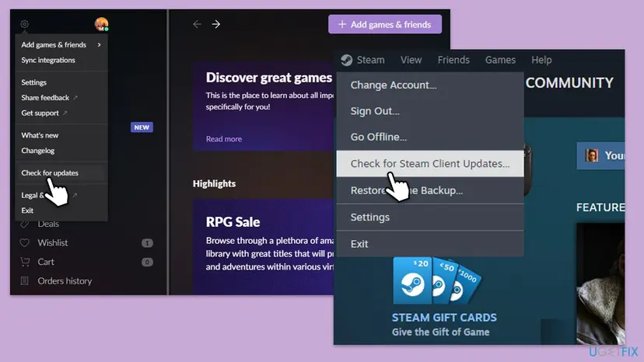
Task: Open the GOG Galaxy settings gear icon
Action: [x=24, y=24]
